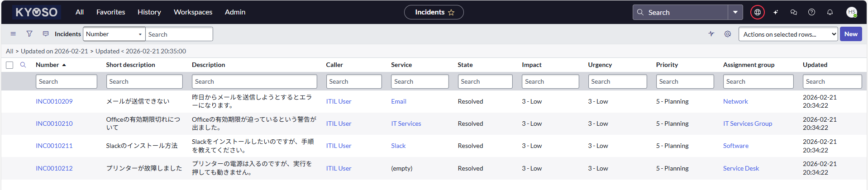Toggle column search row via magnifier icon
868x190 pixels.
click(x=23, y=65)
